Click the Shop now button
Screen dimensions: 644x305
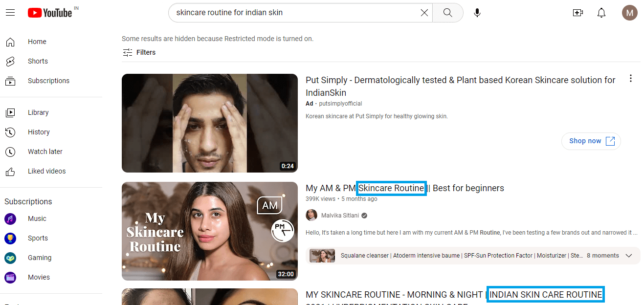click(x=591, y=141)
